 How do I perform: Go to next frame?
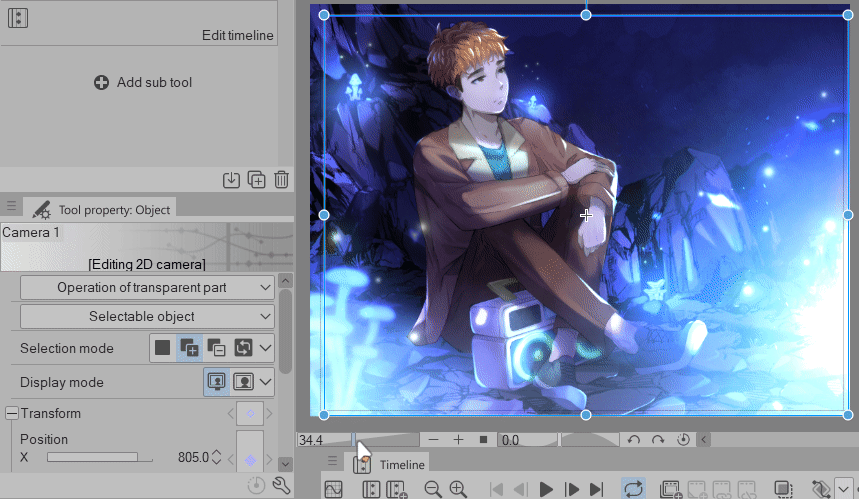point(571,489)
